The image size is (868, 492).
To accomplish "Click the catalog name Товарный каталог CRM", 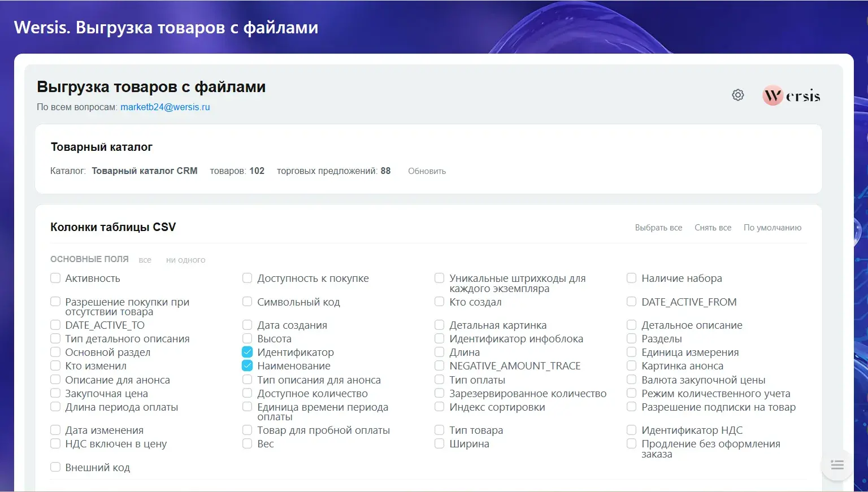I will [145, 171].
